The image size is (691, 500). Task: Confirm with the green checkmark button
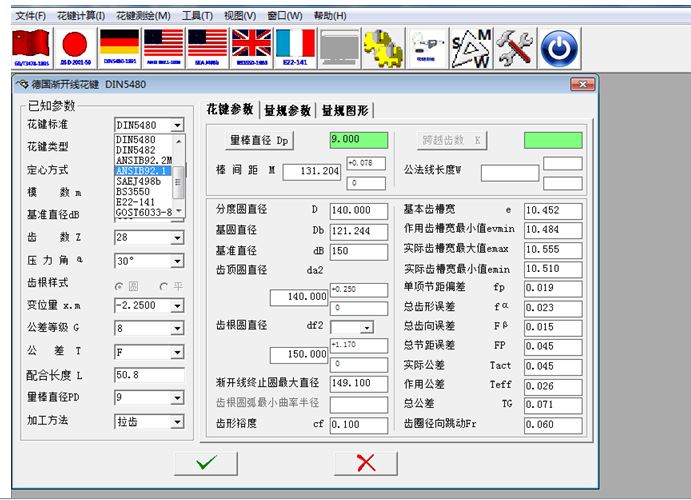(206, 463)
